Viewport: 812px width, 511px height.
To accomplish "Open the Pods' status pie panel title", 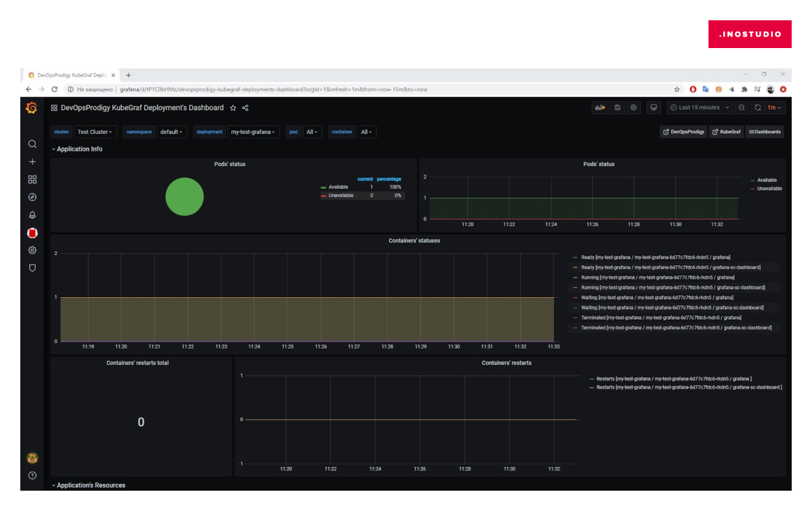I will click(229, 164).
